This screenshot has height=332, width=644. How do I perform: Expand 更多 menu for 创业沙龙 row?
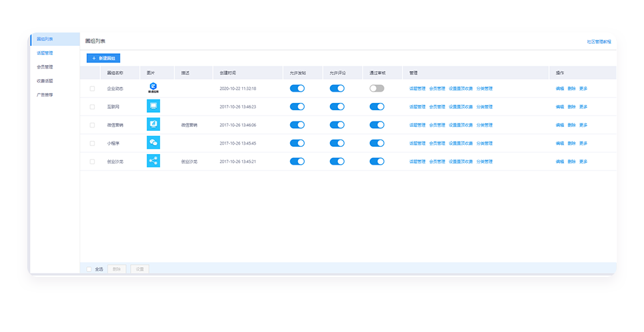tap(583, 161)
